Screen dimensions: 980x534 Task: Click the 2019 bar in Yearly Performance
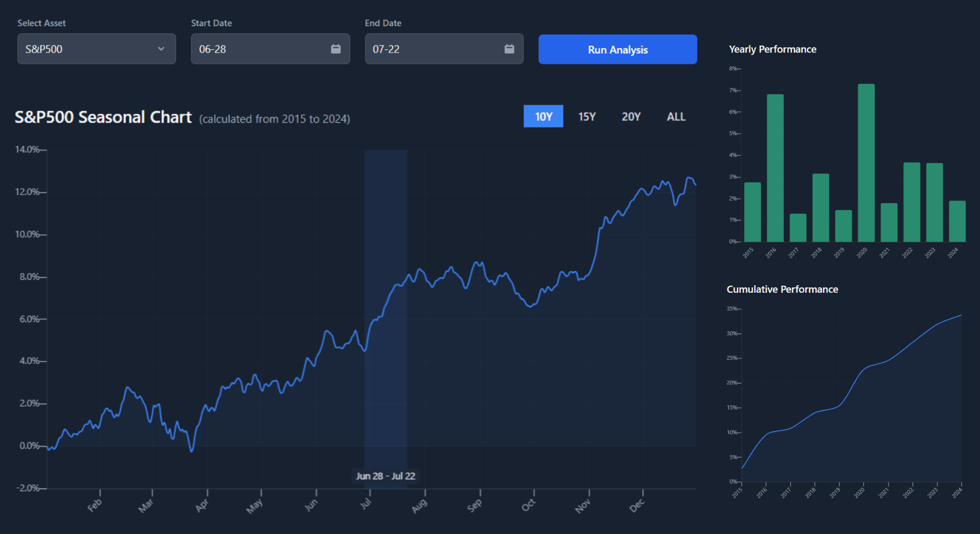(843, 226)
